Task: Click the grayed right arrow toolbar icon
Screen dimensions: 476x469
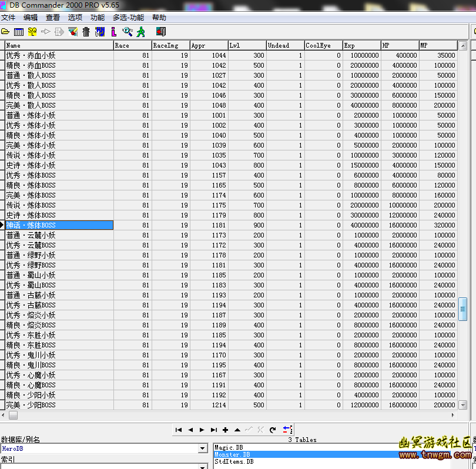Action: tap(45, 32)
